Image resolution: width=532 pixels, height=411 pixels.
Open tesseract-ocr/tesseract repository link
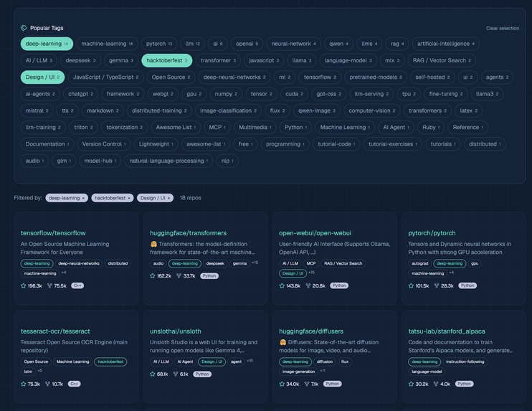point(55,331)
